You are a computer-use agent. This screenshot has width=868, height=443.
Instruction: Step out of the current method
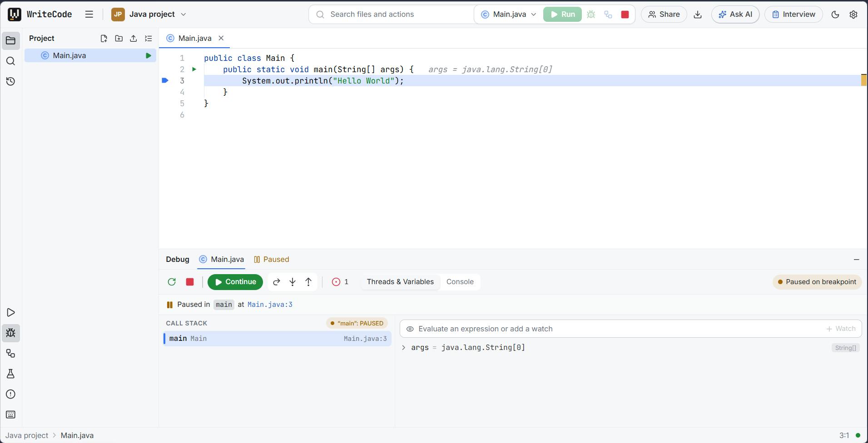[x=308, y=282]
